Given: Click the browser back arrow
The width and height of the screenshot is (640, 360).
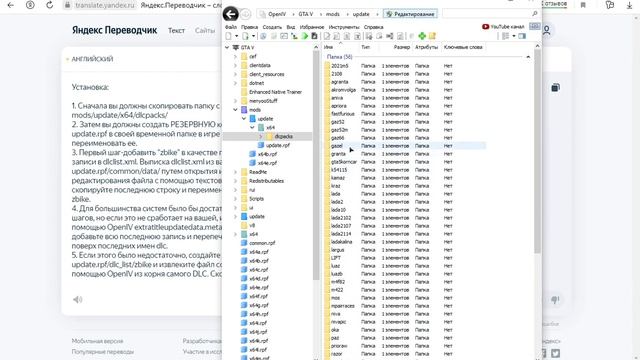Looking at the screenshot, I should point(11,5).
